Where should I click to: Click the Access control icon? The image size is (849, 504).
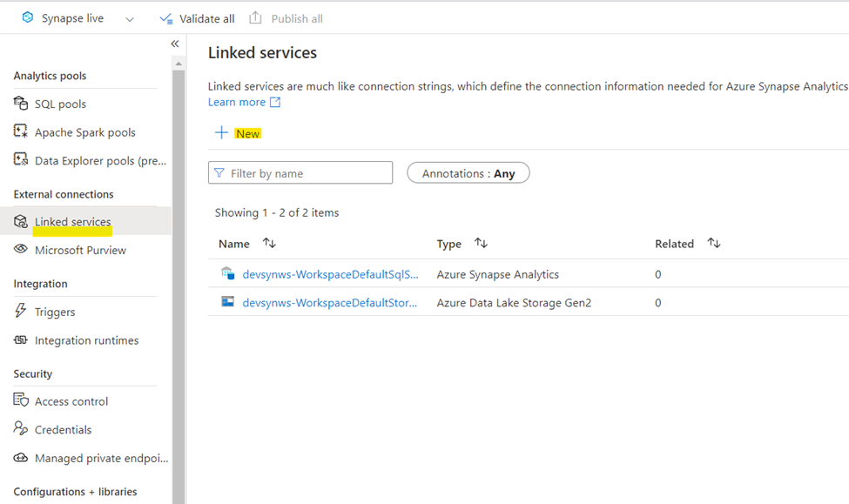pyautogui.click(x=21, y=401)
